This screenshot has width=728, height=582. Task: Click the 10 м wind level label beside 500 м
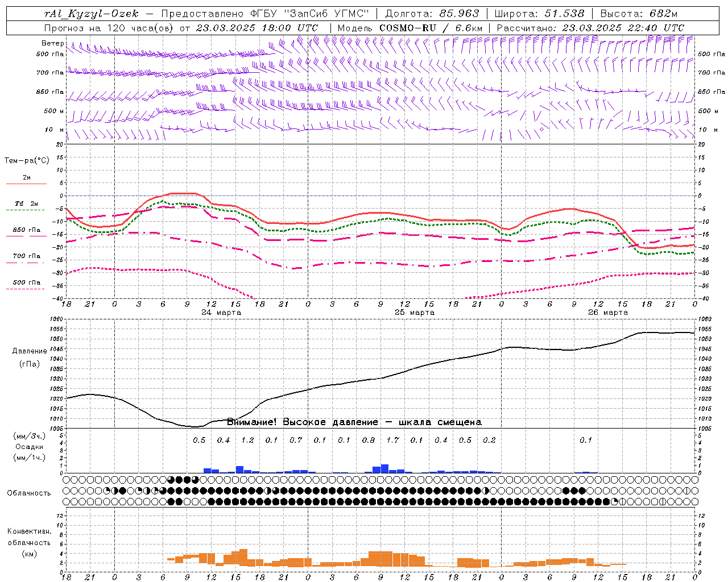tap(55, 130)
